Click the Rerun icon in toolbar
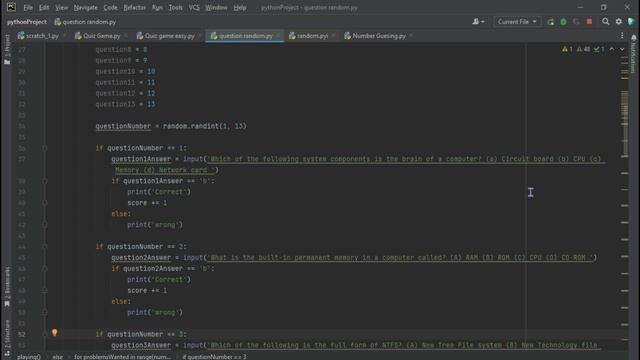The height and width of the screenshot is (360, 640). pos(551,22)
